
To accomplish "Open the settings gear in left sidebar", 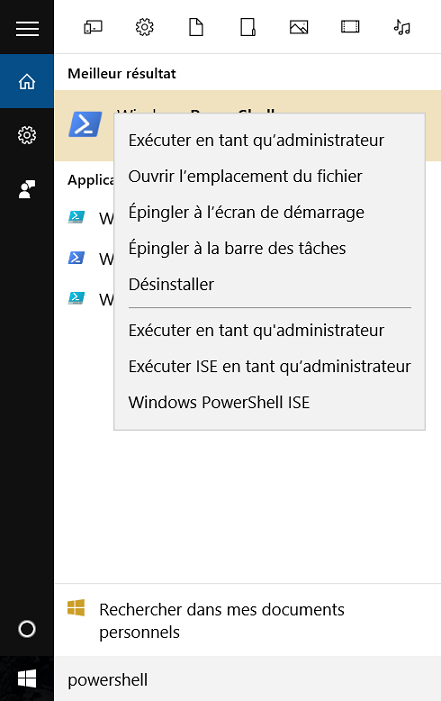I will 27,135.
